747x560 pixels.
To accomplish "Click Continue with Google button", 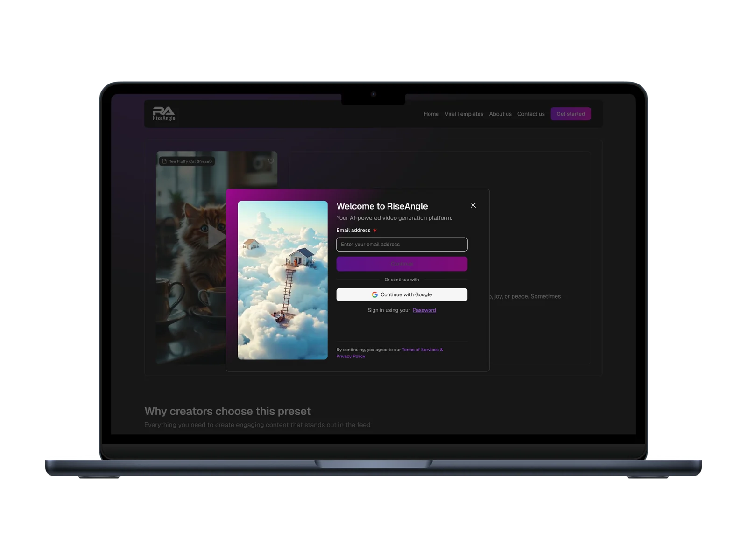I will [x=402, y=294].
